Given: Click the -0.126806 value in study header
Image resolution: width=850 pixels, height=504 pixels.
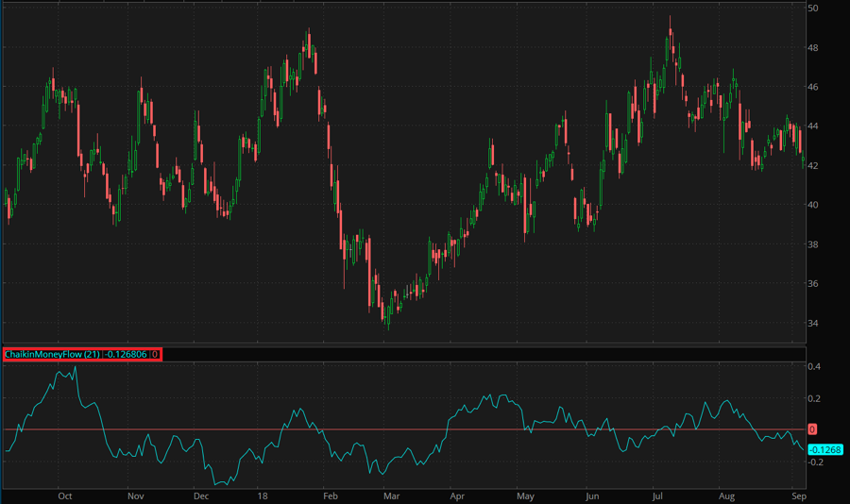Looking at the screenshot, I should coord(127,355).
